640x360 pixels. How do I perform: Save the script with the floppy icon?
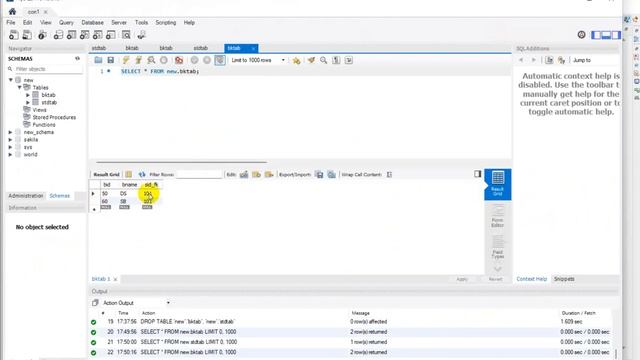(111, 60)
